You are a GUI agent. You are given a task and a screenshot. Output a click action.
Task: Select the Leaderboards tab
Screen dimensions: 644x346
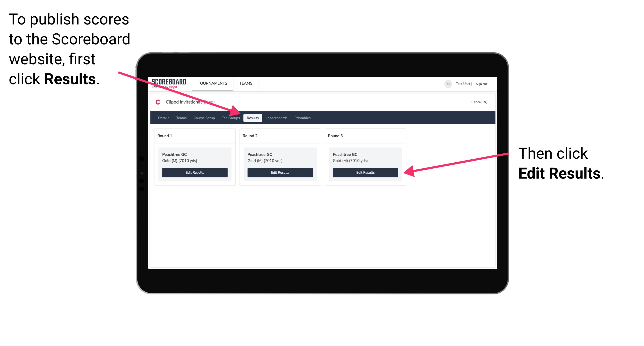click(x=277, y=118)
